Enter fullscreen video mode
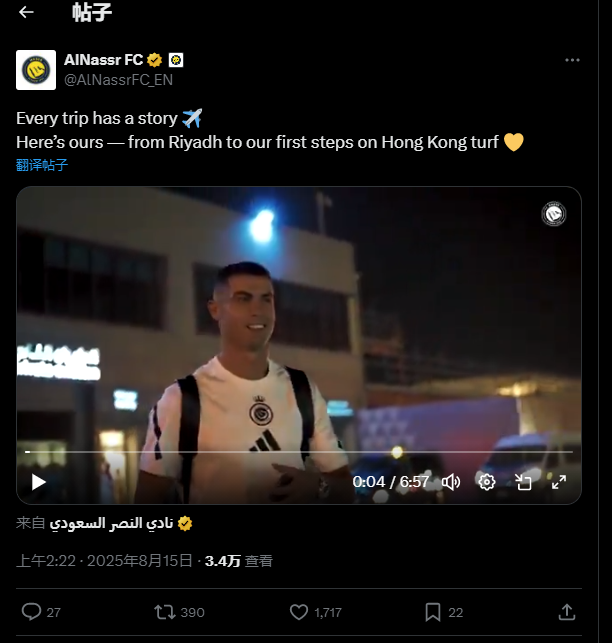Image resolution: width=612 pixels, height=643 pixels. tap(559, 482)
